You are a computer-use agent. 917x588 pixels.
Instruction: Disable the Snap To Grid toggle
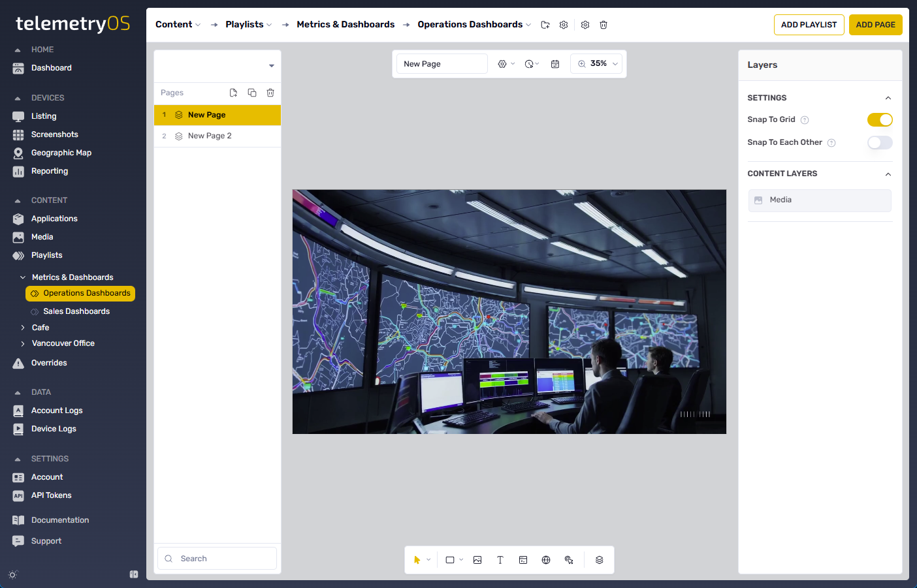pos(879,119)
